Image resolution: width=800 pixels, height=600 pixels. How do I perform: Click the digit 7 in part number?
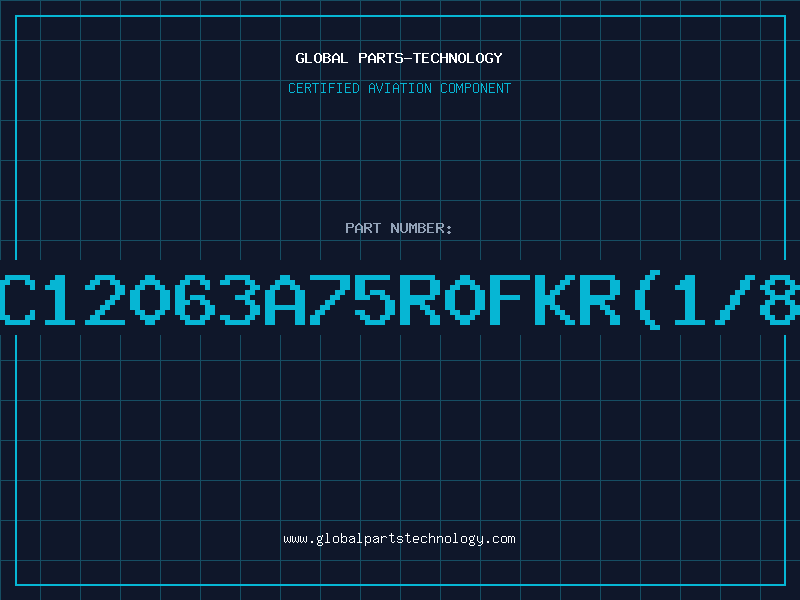tap(330, 300)
